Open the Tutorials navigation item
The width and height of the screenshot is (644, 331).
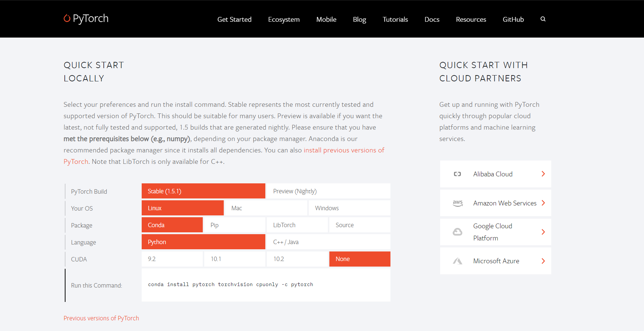[395, 20]
